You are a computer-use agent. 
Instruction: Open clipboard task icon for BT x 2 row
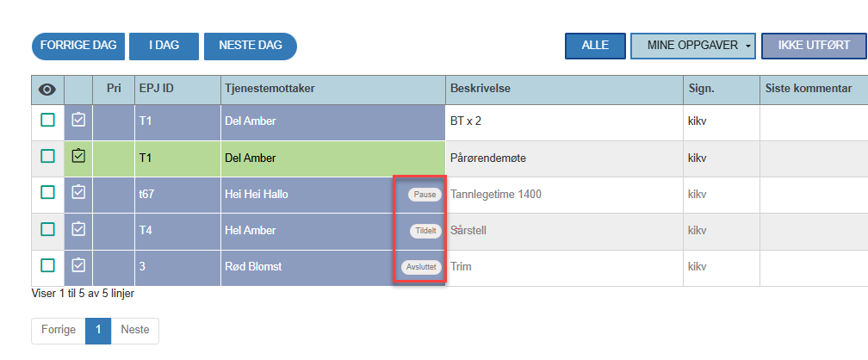point(78,120)
